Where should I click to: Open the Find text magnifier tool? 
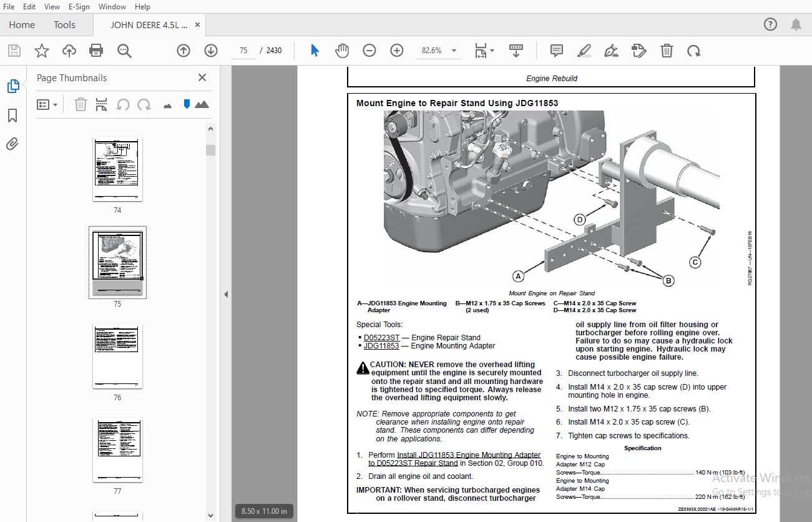124,51
